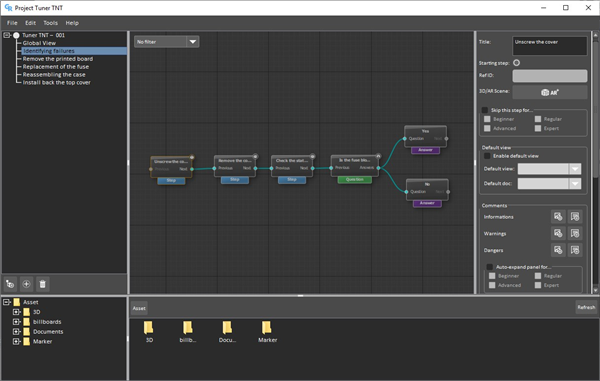Toggle the Starting step radio button
The width and height of the screenshot is (600, 381).
[x=516, y=63]
